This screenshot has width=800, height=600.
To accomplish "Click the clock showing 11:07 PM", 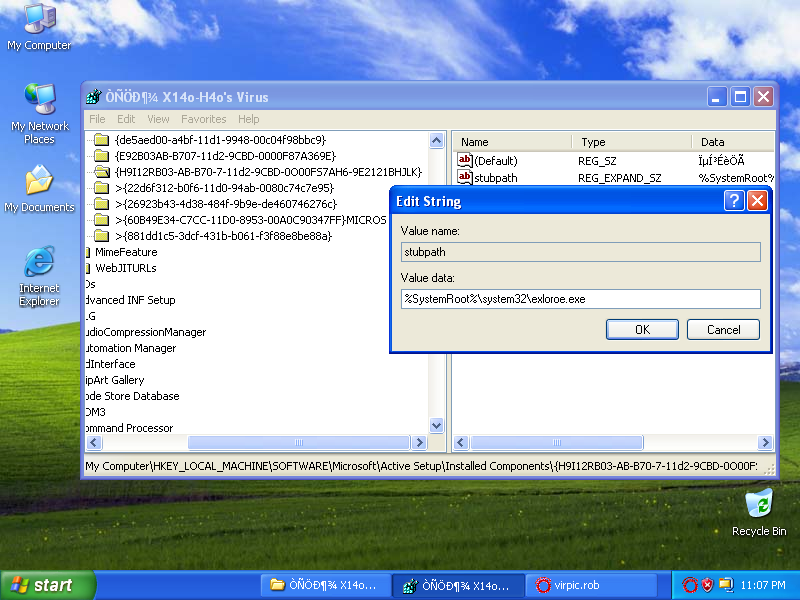I will click(763, 585).
